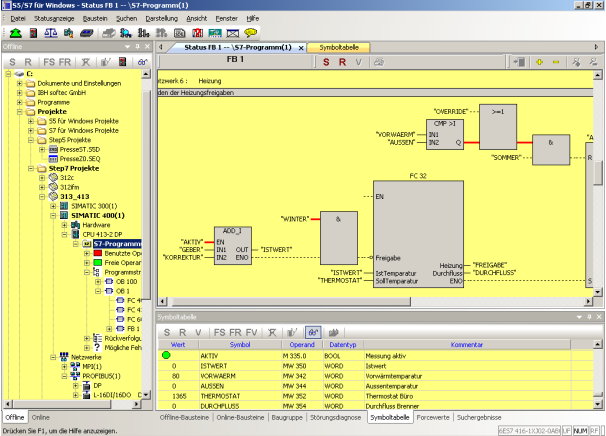Select the FB 1 block in tree
The height and width of the screenshot is (436, 606).
(x=133, y=329)
